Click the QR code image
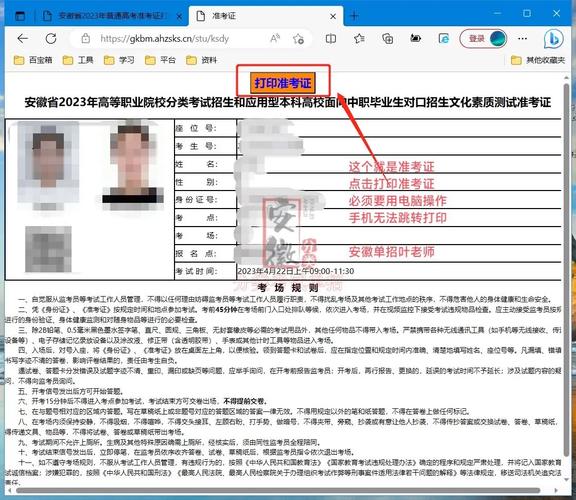Image resolution: width=576 pixels, height=500 pixels. click(x=48, y=249)
